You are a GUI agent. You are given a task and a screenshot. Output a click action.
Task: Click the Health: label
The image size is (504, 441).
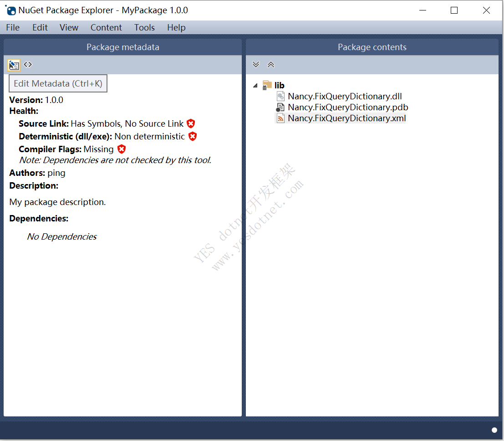point(24,111)
